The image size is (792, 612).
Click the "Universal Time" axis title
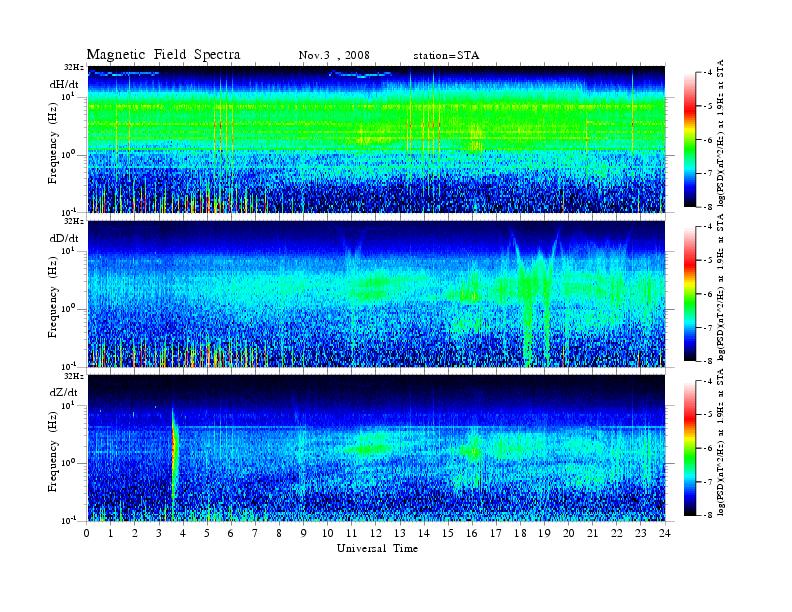(377, 548)
